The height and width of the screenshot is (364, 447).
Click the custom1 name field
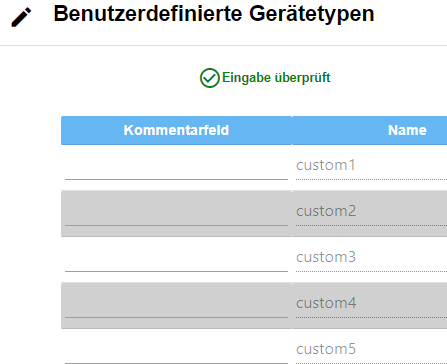click(371, 166)
